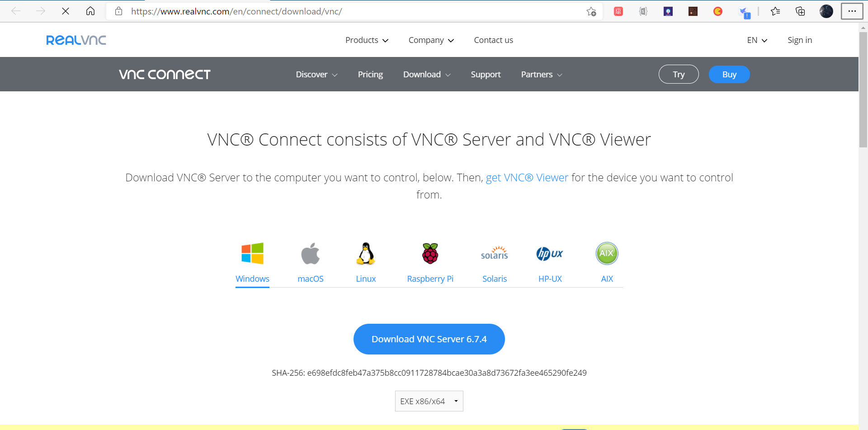This screenshot has width=868, height=430.
Task: Add this page to browser favorites
Action: [590, 11]
